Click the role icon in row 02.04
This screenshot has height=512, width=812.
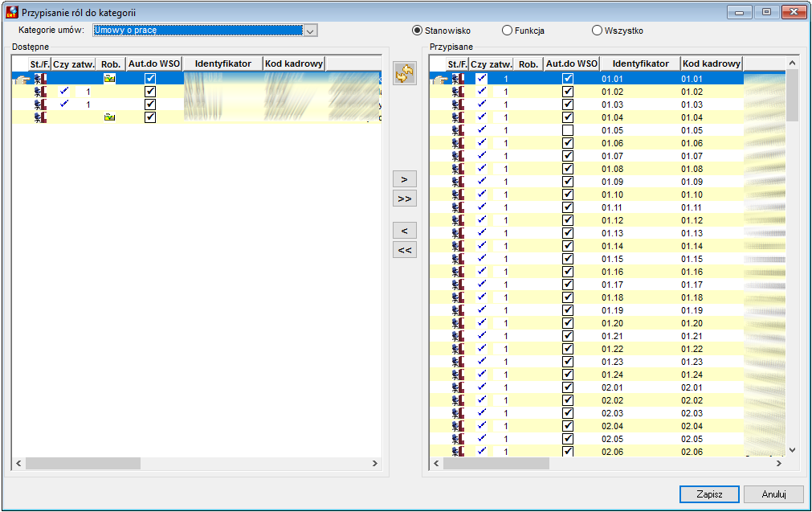[x=458, y=426]
